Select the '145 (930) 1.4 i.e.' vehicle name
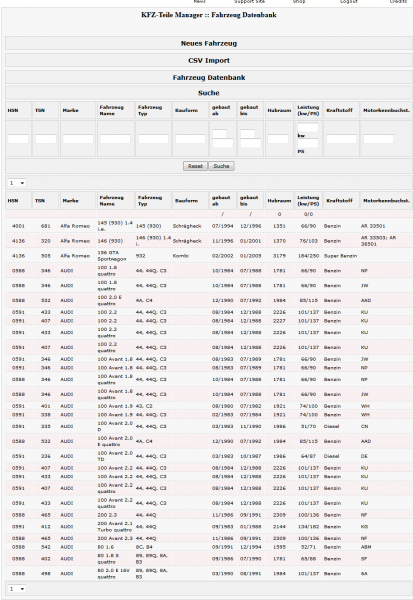413x600 pixels. click(115, 226)
